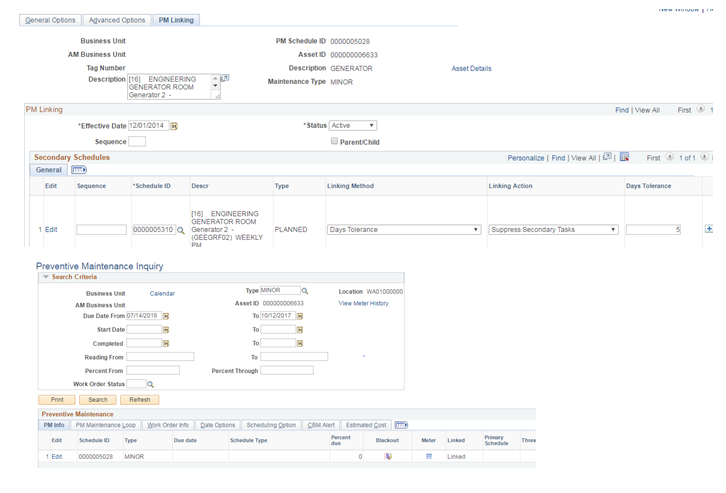Show all columns in Preventive Maintenance grid
Viewport: 726px width, 493px height.
coord(401,425)
